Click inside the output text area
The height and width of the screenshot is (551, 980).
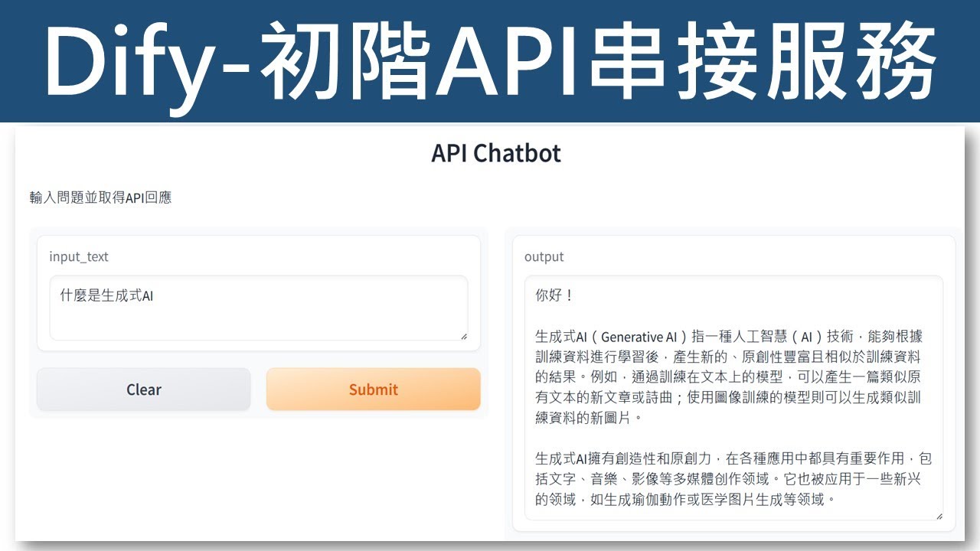[733, 398]
